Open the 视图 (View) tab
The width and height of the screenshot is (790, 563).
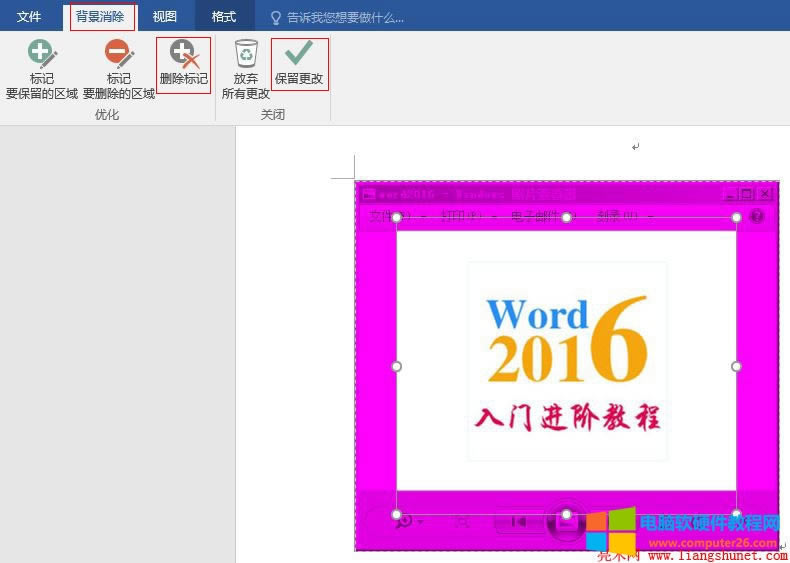pos(164,17)
